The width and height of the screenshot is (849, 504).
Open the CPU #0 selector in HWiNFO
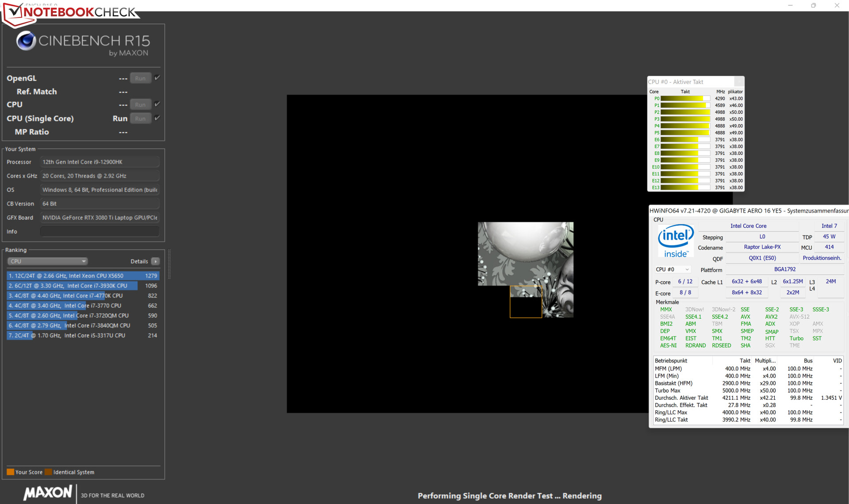(x=673, y=269)
